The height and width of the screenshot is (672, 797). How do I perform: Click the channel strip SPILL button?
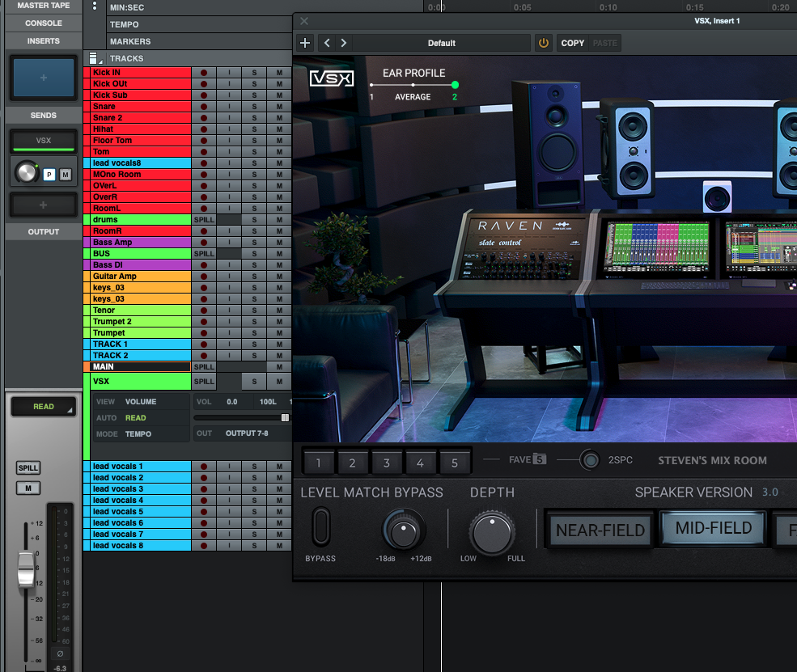pos(28,467)
